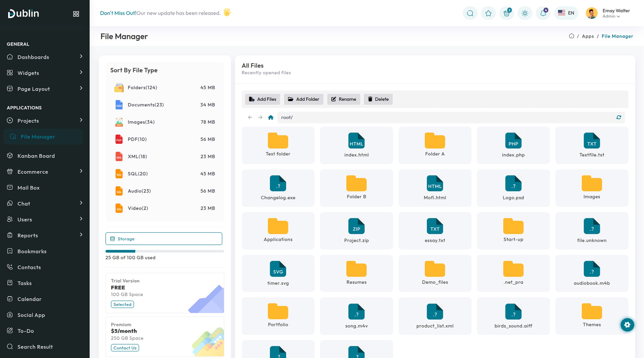Viewport: 644px width, 358px height.
Task: Click the home icon in the path bar
Action: [271, 117]
